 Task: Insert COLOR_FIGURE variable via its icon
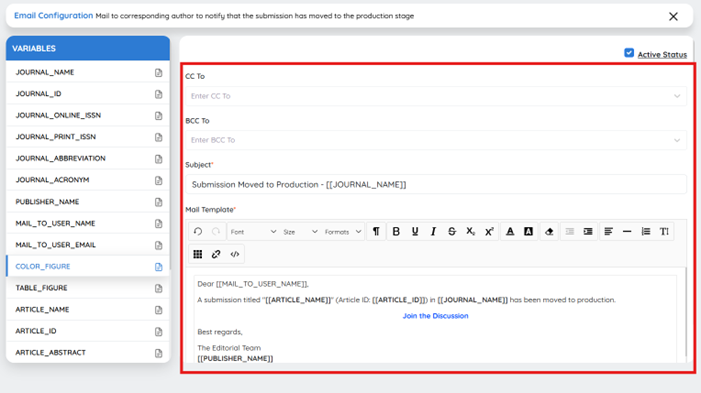coord(158,267)
